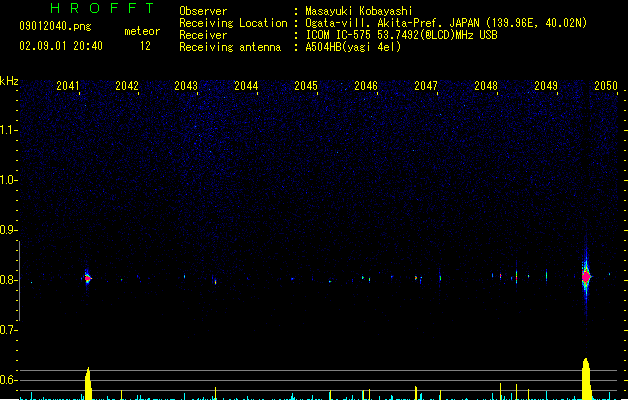The width and height of the screenshot is (629, 400).
Task: Click the 1.1 kHz frequency label
Action: click(x=8, y=130)
